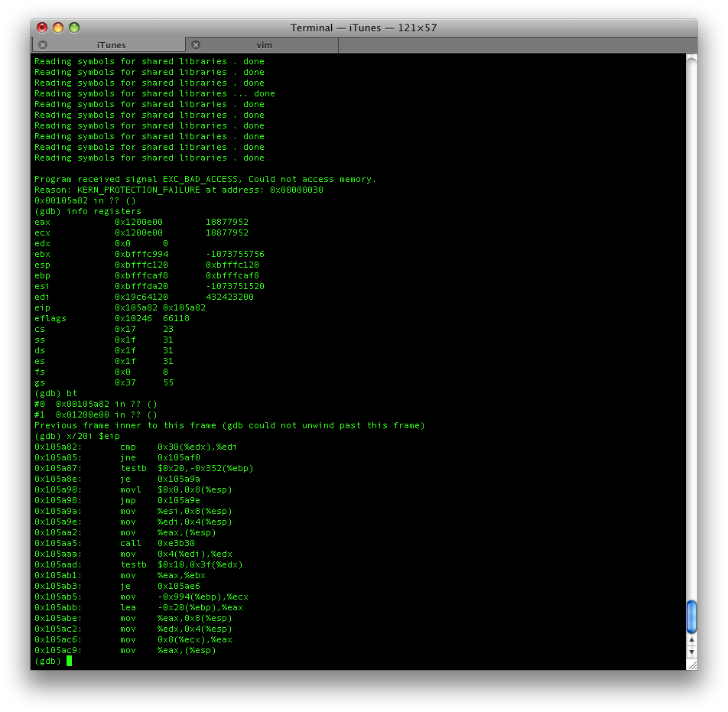Click the gdb prompt cursor

(69, 661)
